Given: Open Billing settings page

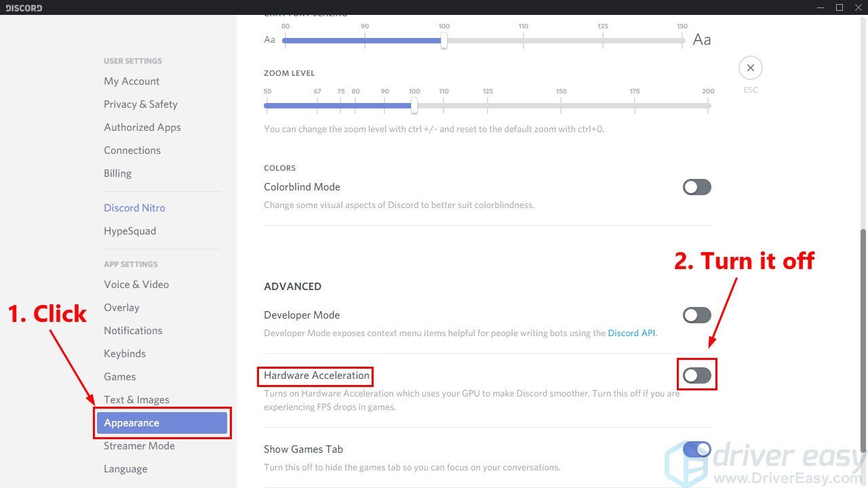Looking at the screenshot, I should [117, 174].
